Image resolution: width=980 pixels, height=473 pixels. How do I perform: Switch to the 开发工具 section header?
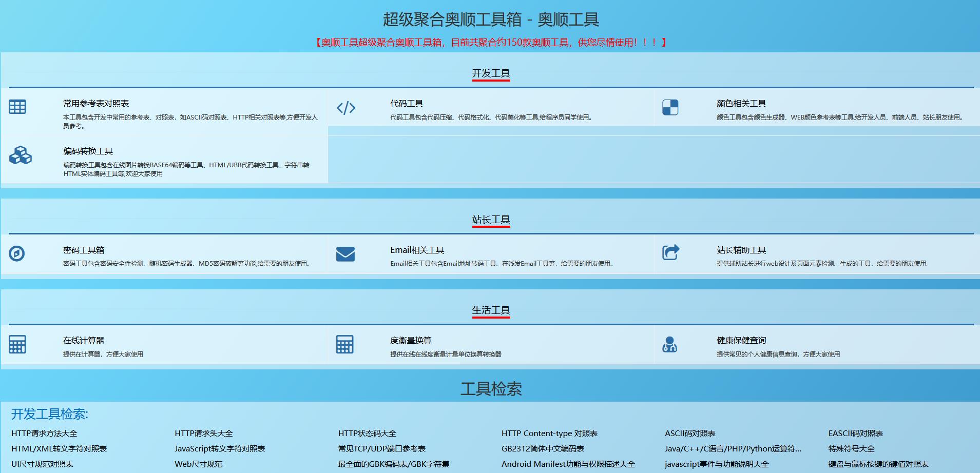(x=491, y=73)
